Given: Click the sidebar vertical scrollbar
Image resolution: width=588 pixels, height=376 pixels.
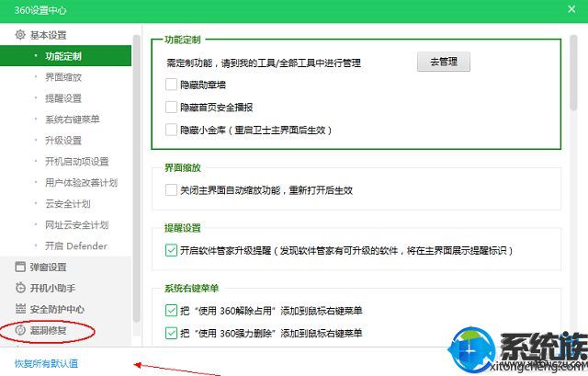Looking at the screenshot, I should [x=136, y=178].
